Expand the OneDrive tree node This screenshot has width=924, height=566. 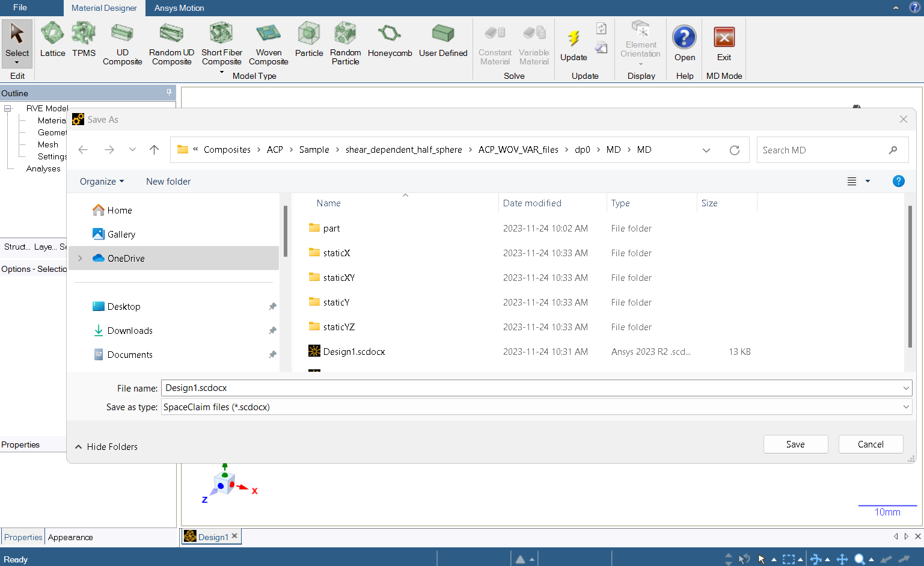pos(80,258)
